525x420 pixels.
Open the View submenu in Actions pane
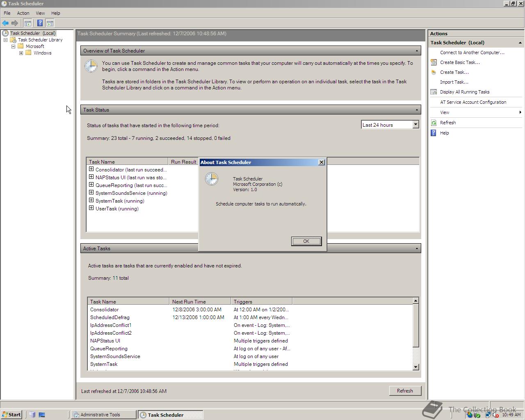coord(476,112)
